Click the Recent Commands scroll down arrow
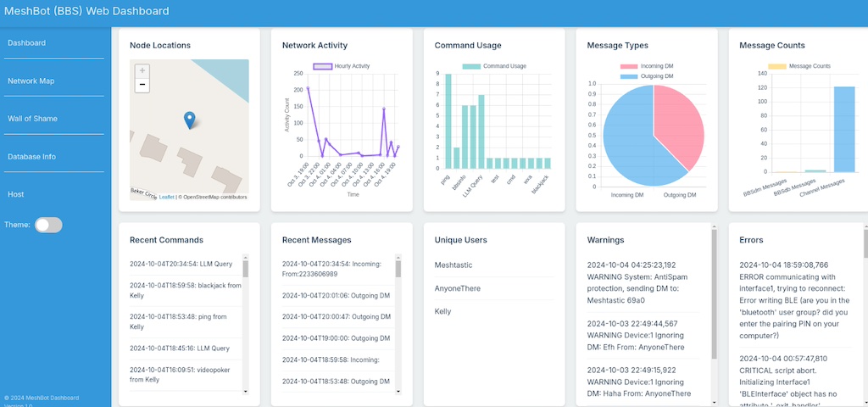This screenshot has width=868, height=407. coord(246,391)
